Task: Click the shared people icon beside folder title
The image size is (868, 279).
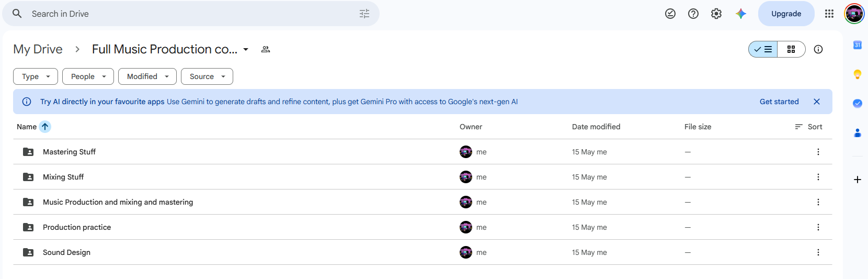Action: [266, 49]
